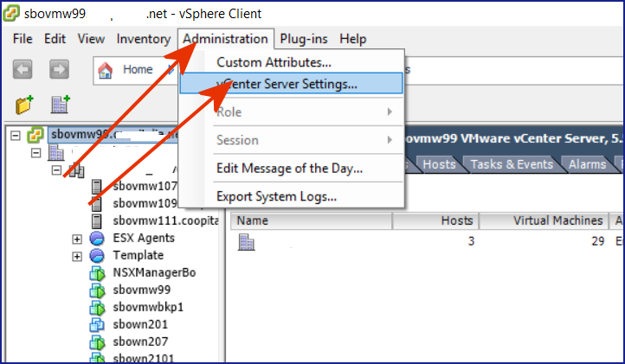
Task: Choose Edit Message of the Day
Action: coord(292,168)
